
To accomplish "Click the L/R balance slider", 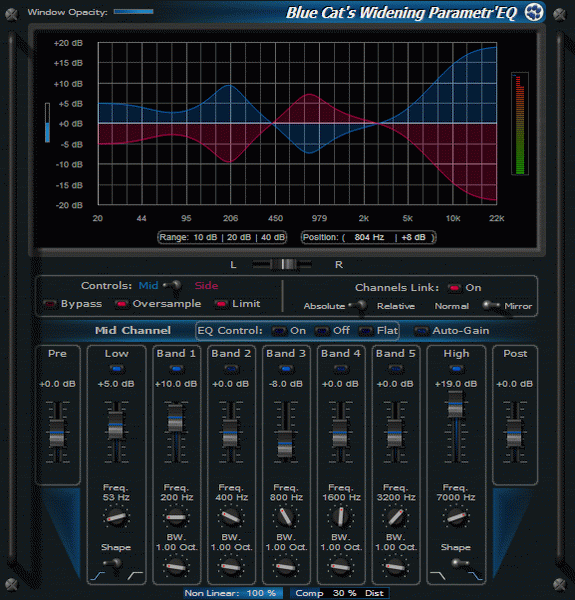I will 282,264.
